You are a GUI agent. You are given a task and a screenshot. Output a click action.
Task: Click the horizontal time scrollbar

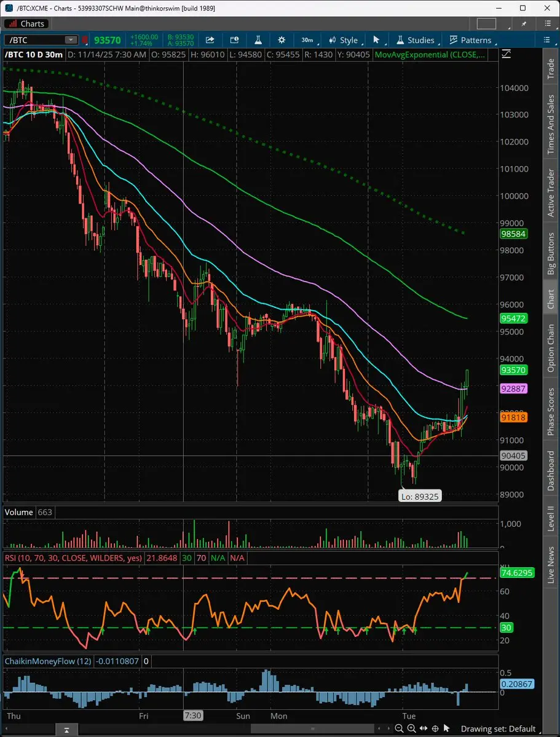pyautogui.click(x=313, y=729)
